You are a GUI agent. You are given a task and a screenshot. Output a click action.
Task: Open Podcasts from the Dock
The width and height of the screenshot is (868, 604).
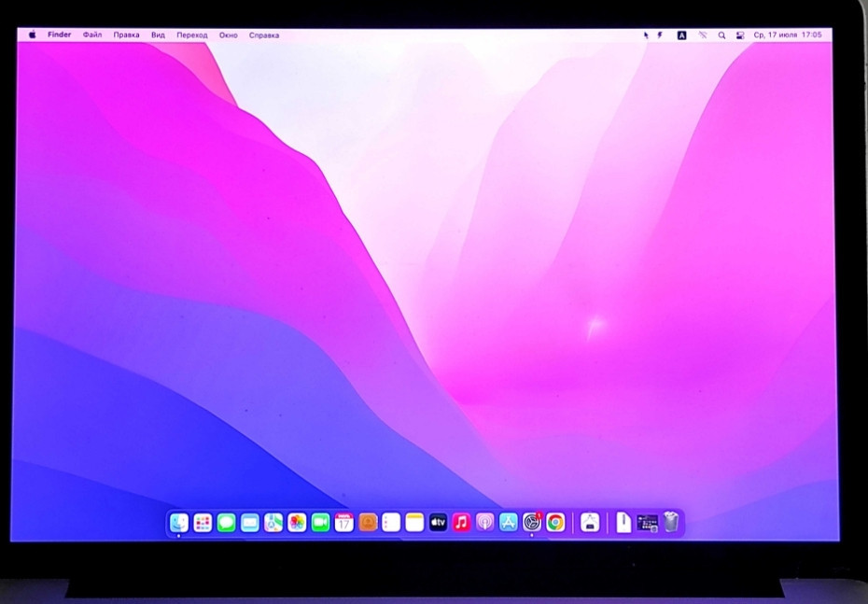[482, 524]
